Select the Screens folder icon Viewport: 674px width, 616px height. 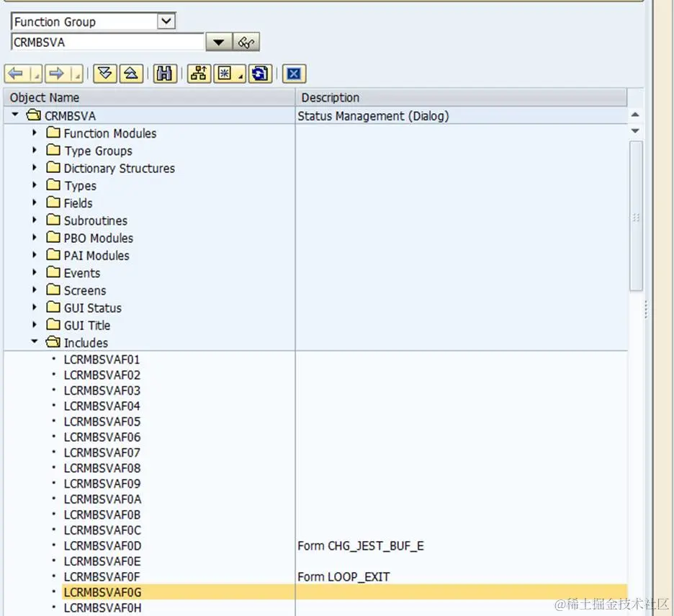(x=53, y=290)
